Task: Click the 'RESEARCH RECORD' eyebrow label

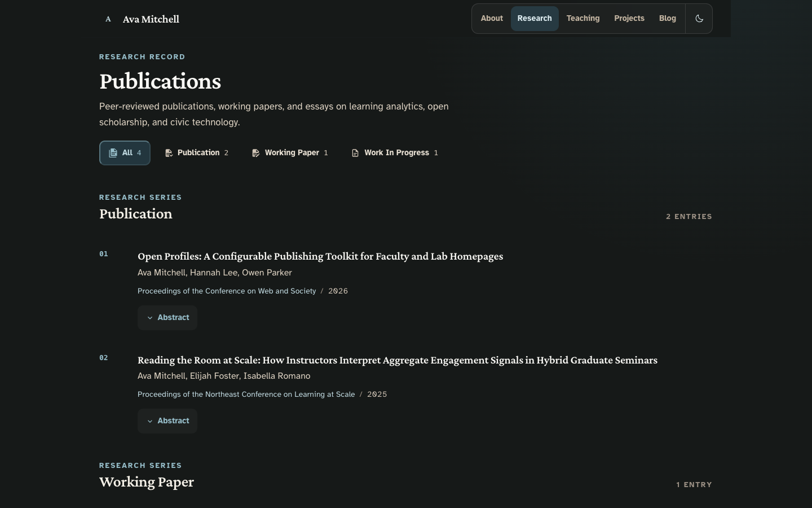Action: (x=142, y=57)
